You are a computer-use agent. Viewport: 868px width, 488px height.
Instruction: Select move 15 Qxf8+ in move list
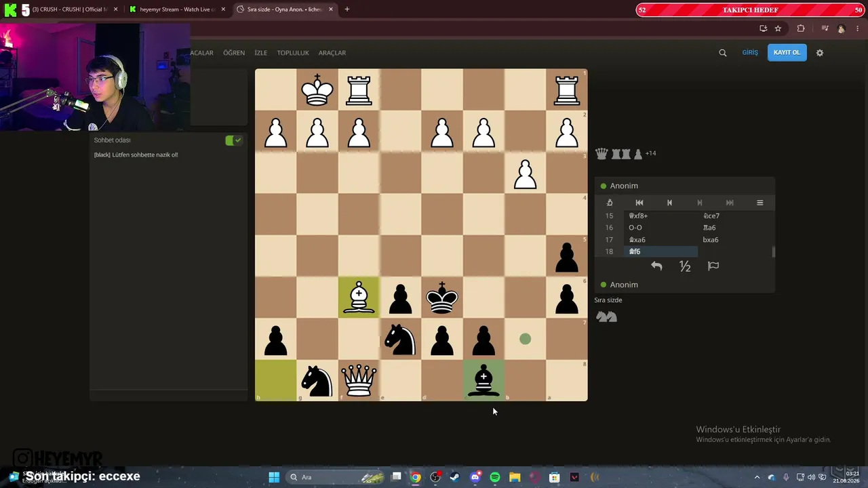660,216
